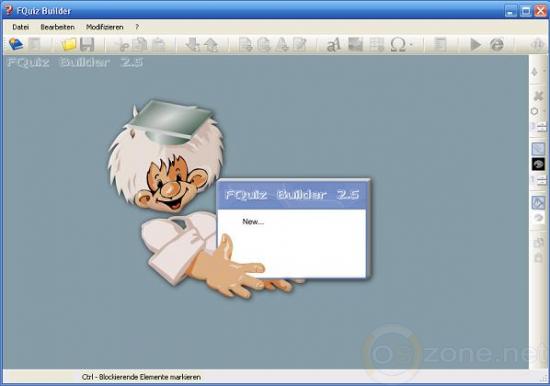Click the grayed lock icon in right sidebar
The image size is (550, 386).
point(538,258)
